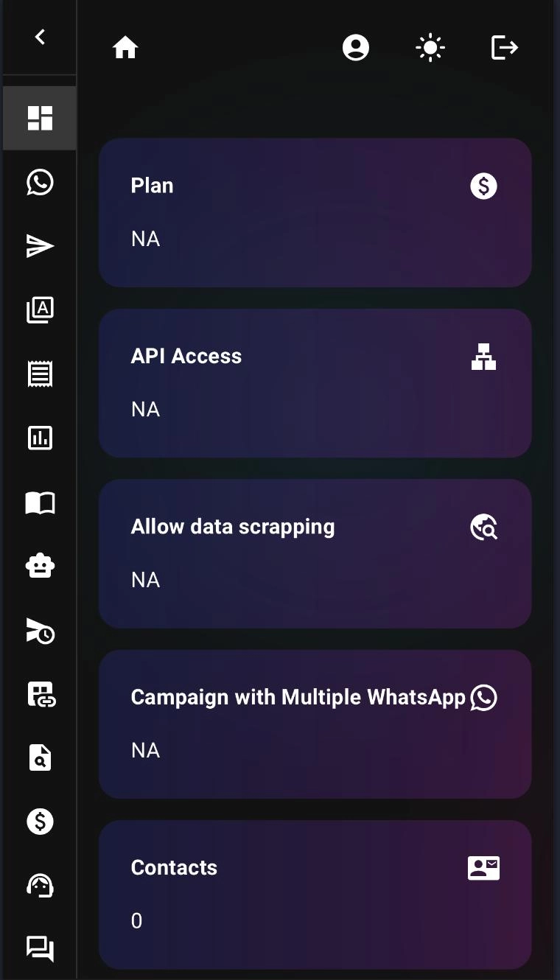Open the chat bubbles icon in sidebar
The width and height of the screenshot is (560, 980).
pos(40,948)
